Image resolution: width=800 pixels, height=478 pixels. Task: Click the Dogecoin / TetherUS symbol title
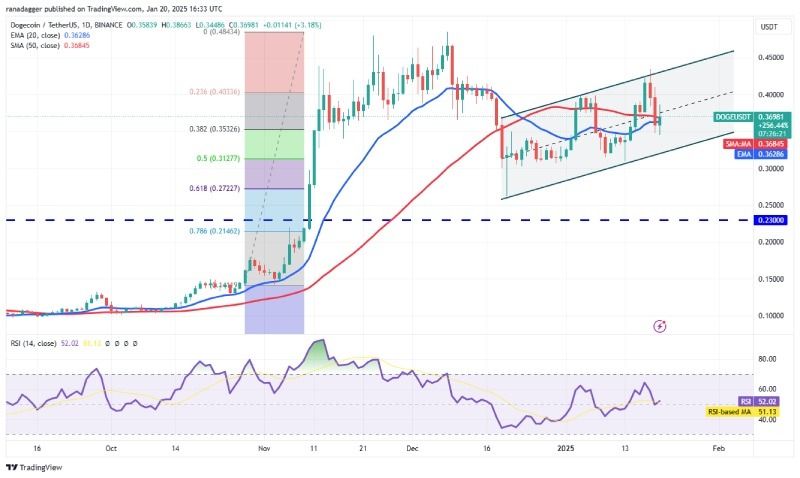pos(66,25)
